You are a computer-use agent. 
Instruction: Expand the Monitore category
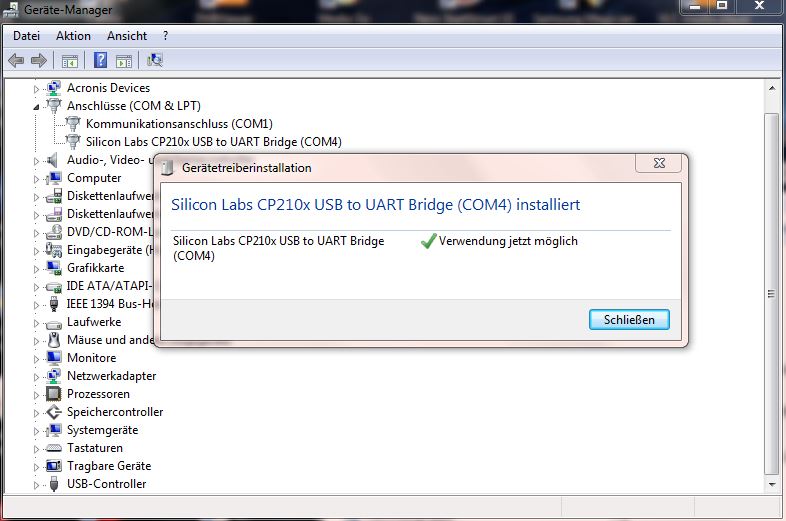point(36,359)
